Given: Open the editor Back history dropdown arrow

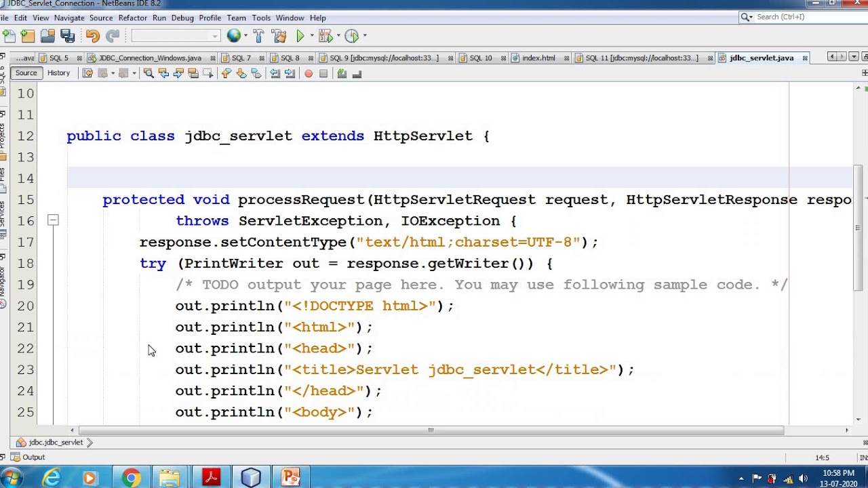Looking at the screenshot, I should [x=113, y=73].
